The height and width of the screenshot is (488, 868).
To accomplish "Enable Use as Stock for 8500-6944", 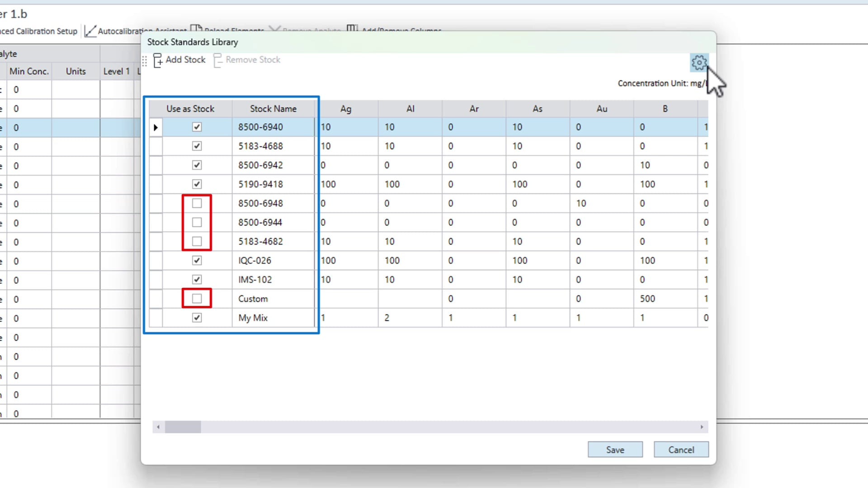I will (x=197, y=222).
